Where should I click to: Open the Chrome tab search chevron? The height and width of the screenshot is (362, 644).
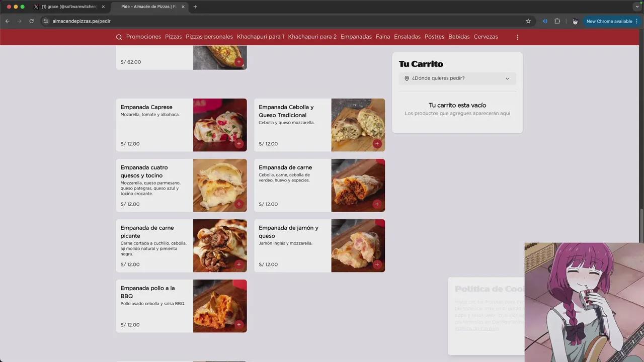tap(637, 7)
